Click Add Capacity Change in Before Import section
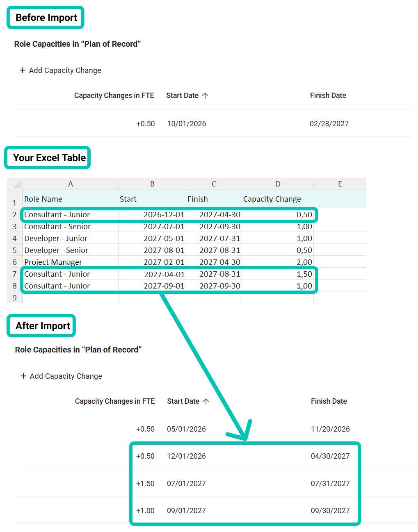This screenshot has width=418, height=532. point(60,70)
